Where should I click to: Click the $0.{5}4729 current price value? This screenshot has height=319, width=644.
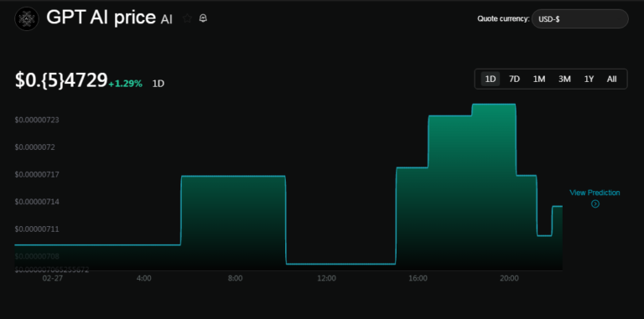pyautogui.click(x=61, y=80)
